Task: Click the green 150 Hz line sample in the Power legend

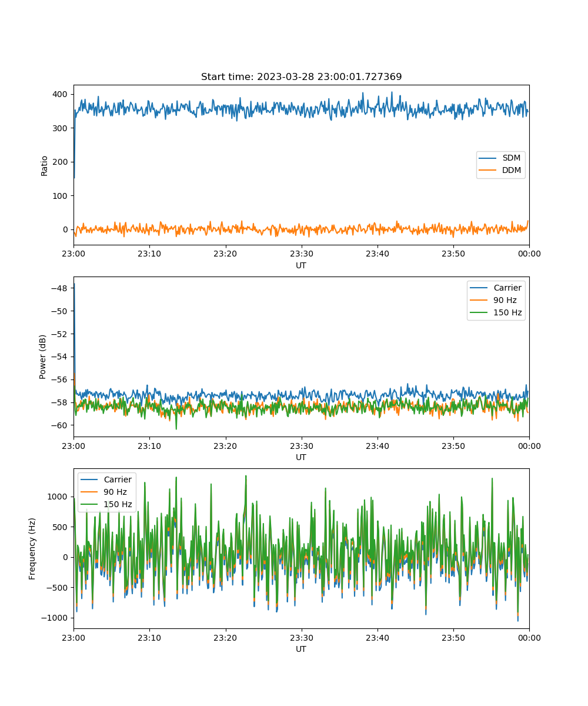Action: click(479, 312)
